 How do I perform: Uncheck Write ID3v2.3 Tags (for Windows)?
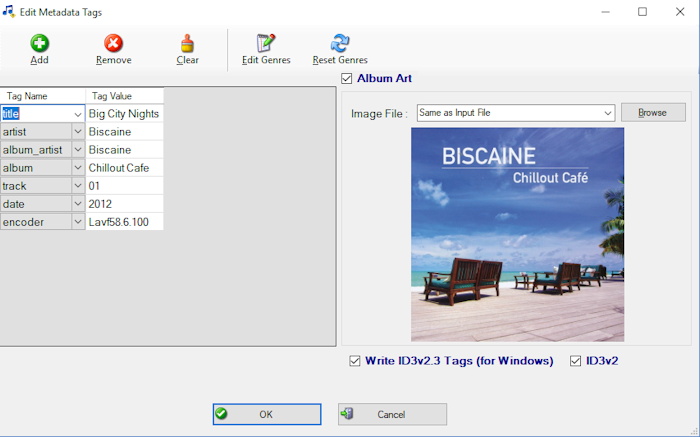click(x=355, y=361)
